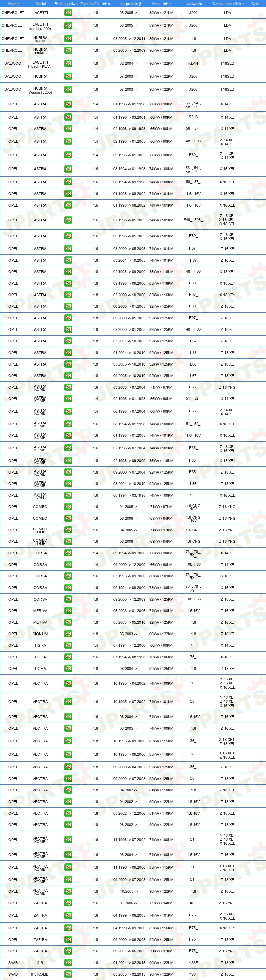Click fuel icon in Daewoo Nubira Wagon (J200) row
The image size is (266, 980).
68,89
